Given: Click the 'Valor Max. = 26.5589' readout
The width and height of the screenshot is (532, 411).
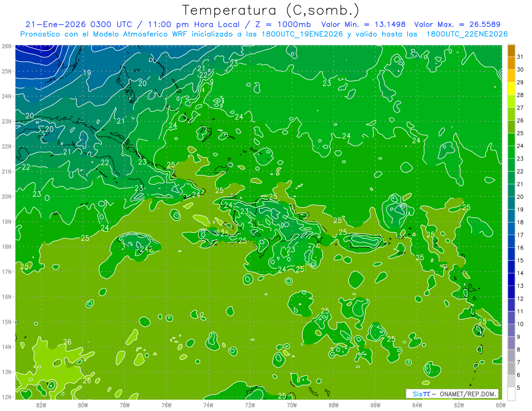Looking at the screenshot, I should pyautogui.click(x=457, y=24).
